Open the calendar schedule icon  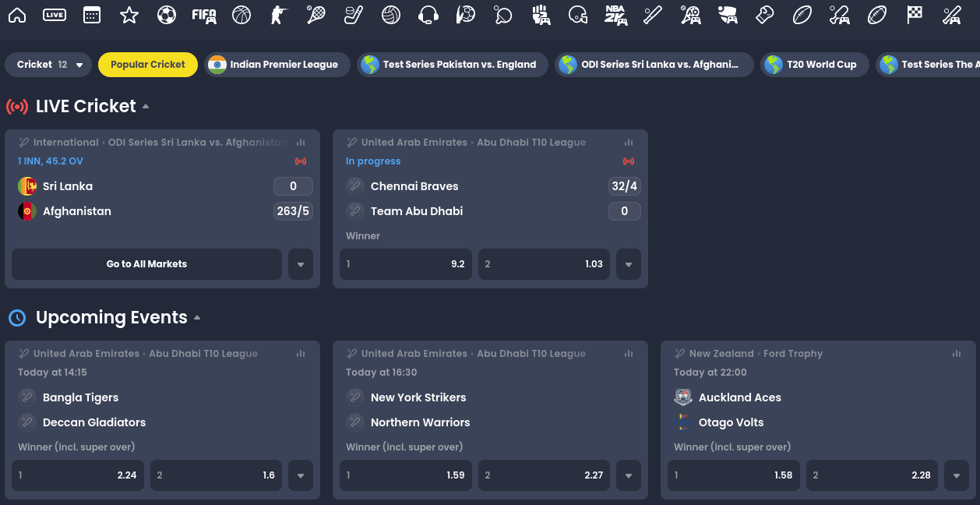click(92, 15)
